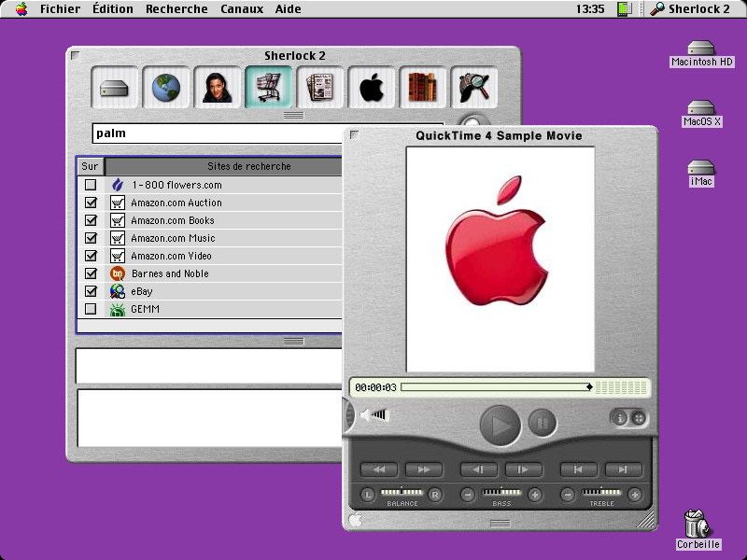Image resolution: width=747 pixels, height=560 pixels.
Task: Jump to the movie start in QuickTime
Action: 579,469
